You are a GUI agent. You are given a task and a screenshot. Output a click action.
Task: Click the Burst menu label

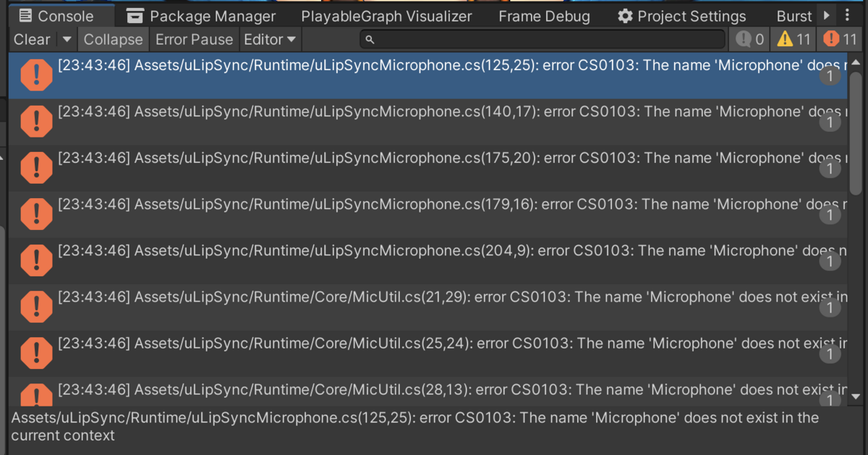click(793, 15)
